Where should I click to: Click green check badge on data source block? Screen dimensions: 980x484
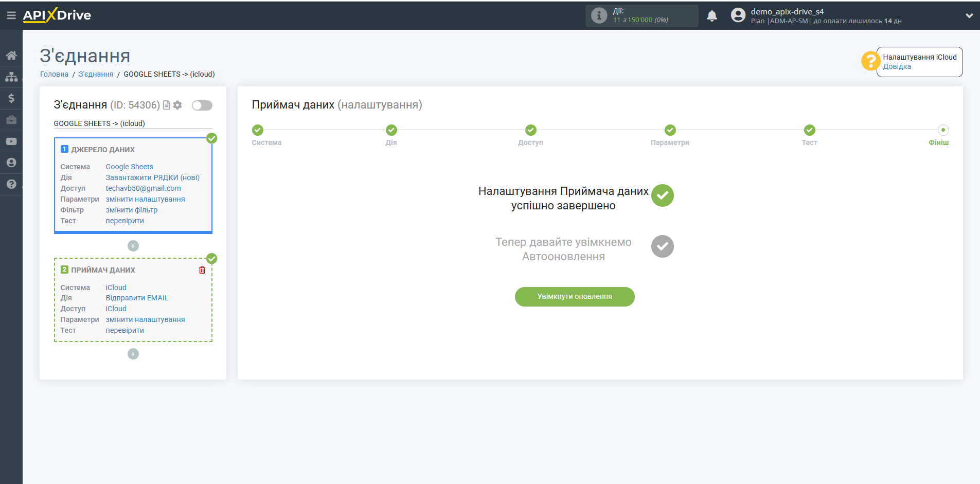211,138
